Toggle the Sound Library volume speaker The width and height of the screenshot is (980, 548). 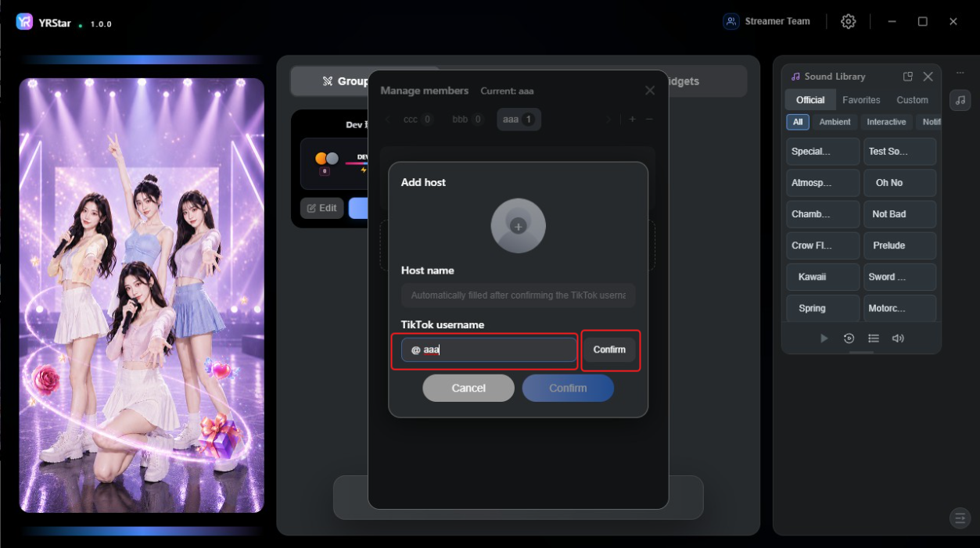(898, 338)
